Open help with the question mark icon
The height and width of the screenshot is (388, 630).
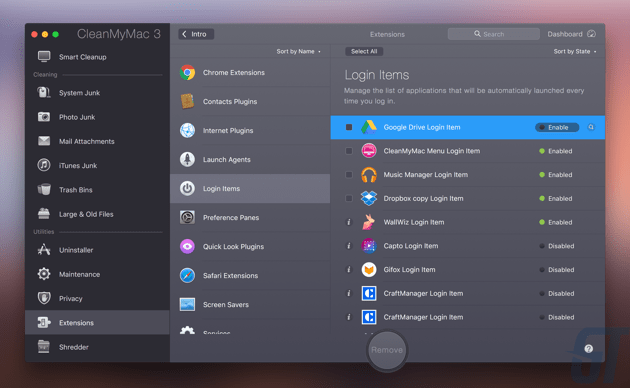[x=589, y=349]
